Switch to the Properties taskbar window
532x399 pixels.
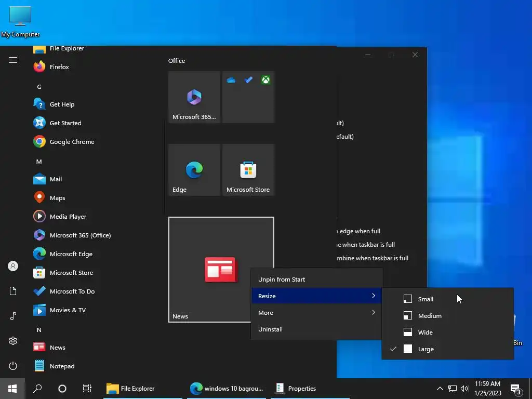coord(310,389)
